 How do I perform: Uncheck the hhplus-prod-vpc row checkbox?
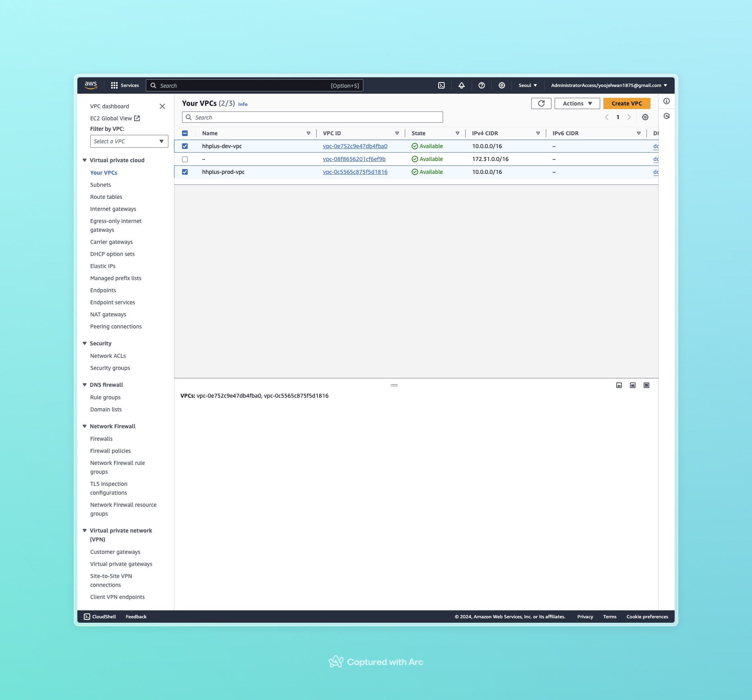click(185, 172)
